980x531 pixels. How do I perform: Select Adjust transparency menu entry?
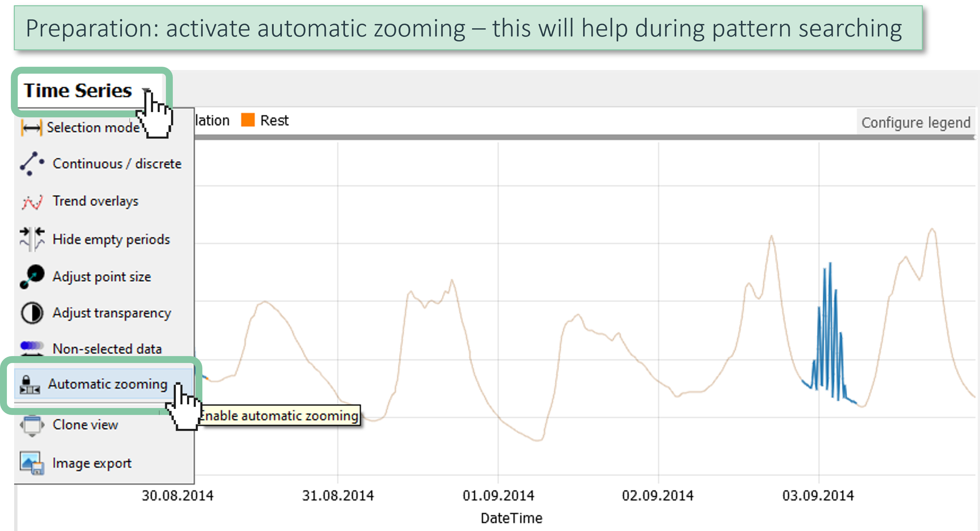tap(112, 313)
